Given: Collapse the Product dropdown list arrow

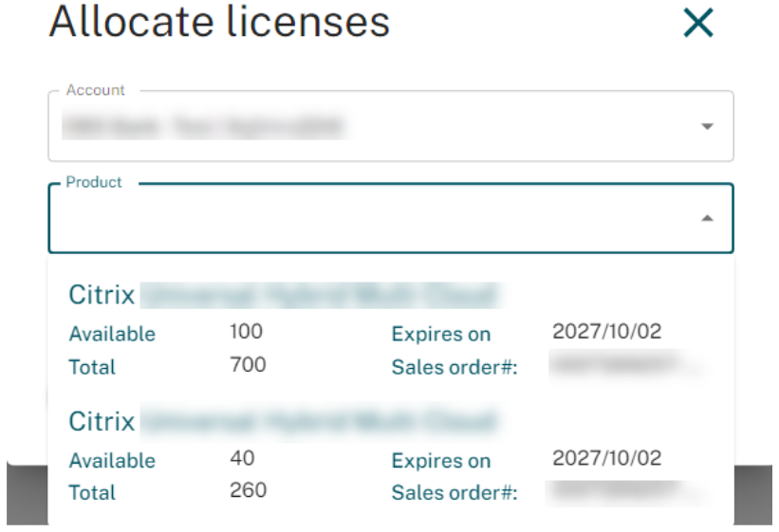Looking at the screenshot, I should [706, 218].
